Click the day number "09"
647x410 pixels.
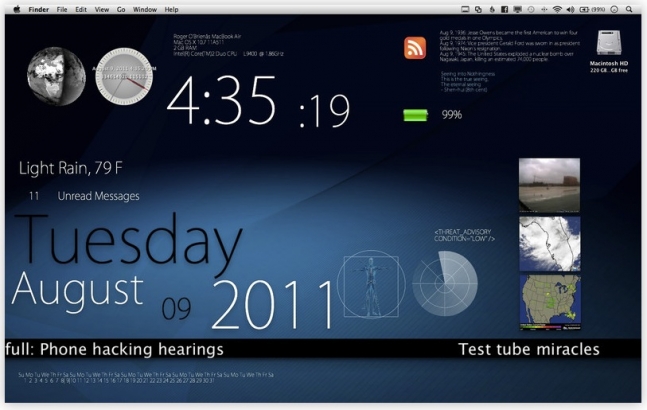click(176, 309)
